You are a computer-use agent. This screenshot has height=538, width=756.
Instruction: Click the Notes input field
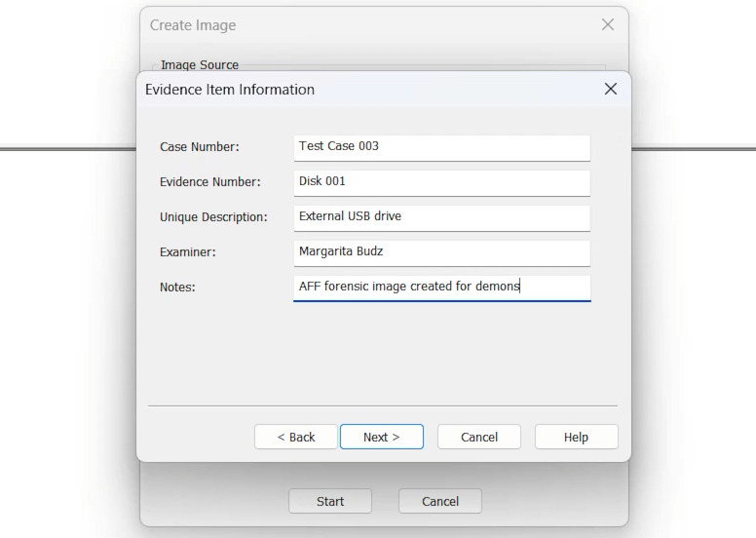441,288
